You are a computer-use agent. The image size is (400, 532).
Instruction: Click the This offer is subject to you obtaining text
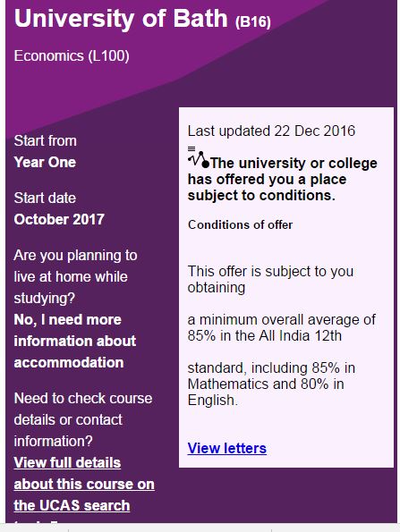270,279
